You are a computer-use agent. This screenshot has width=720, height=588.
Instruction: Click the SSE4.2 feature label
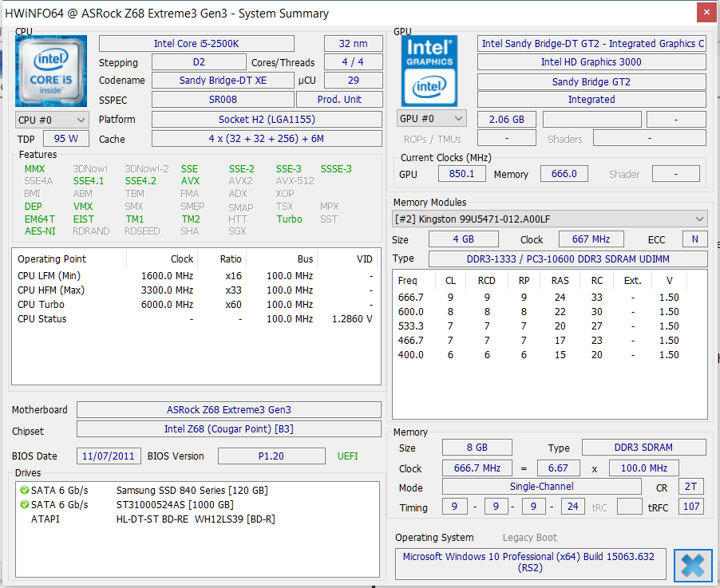[x=140, y=181]
